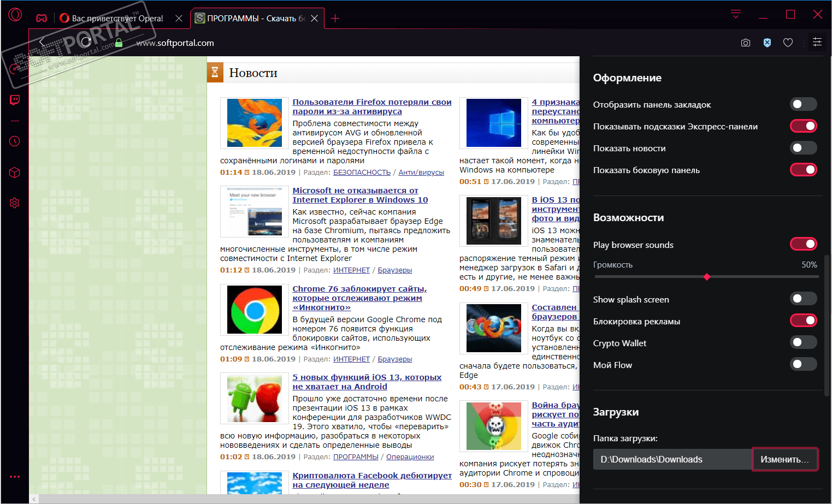832x504 pixels.
Task: Disable 'Play browser sounds' switch
Action: [803, 244]
